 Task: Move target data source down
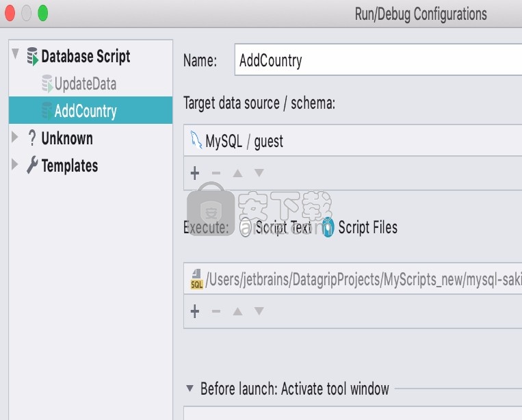coord(259,172)
